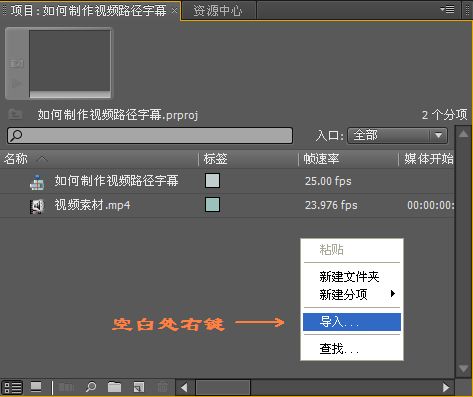473x397 pixels.
Task: Select 新建文件夹 in context menu
Action: click(349, 277)
